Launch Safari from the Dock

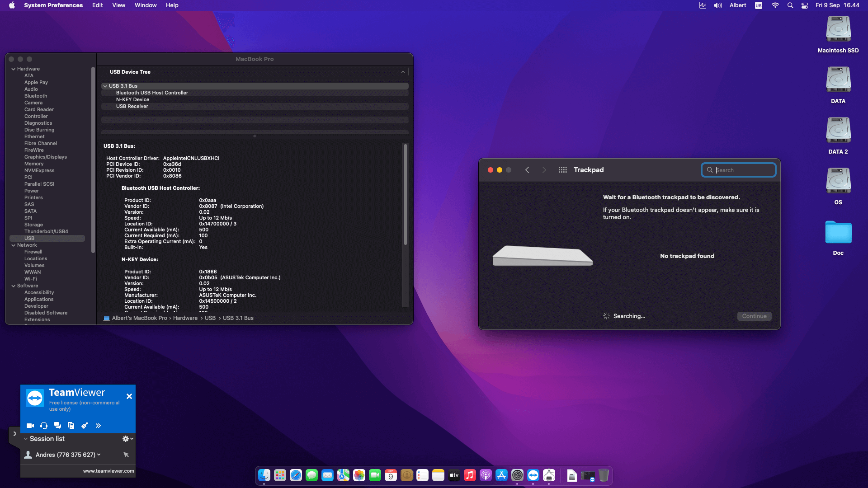(295, 475)
